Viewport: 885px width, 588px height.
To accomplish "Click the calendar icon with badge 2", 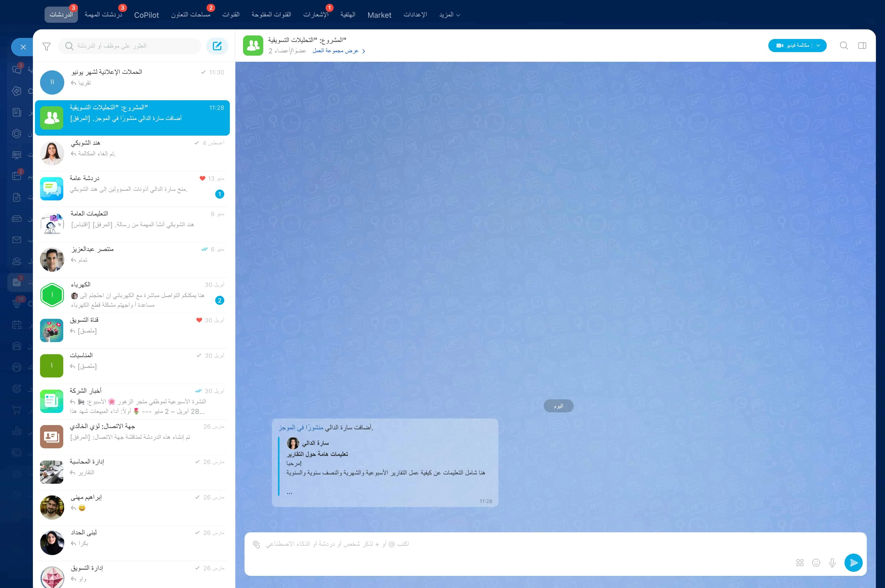I will [x=16, y=176].
